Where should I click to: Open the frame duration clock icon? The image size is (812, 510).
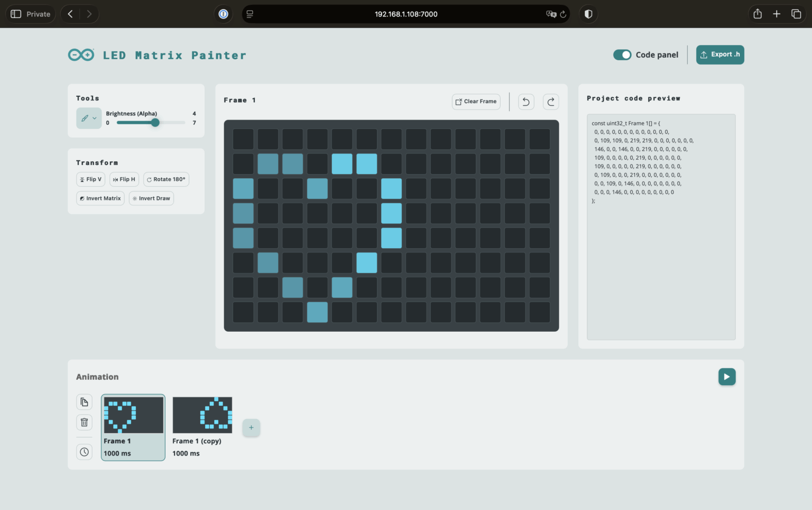(84, 451)
